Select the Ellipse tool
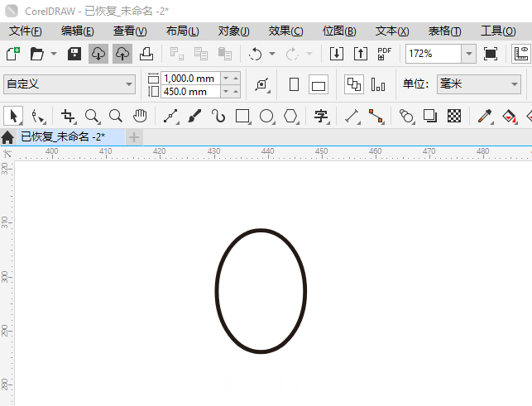Image resolution: width=532 pixels, height=406 pixels. click(266, 116)
